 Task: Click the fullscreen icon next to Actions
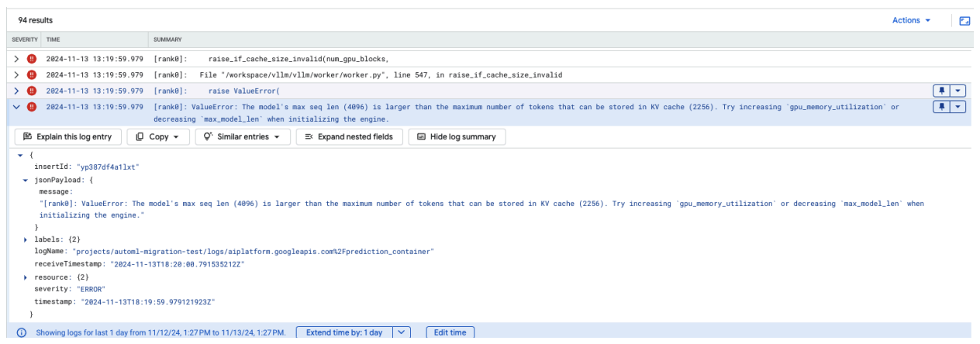point(964,21)
